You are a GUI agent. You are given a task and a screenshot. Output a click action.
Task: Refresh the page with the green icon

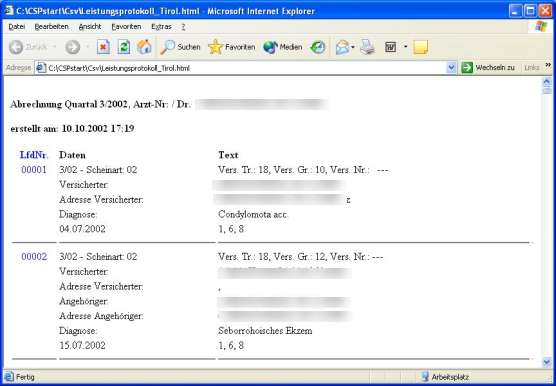[123, 47]
